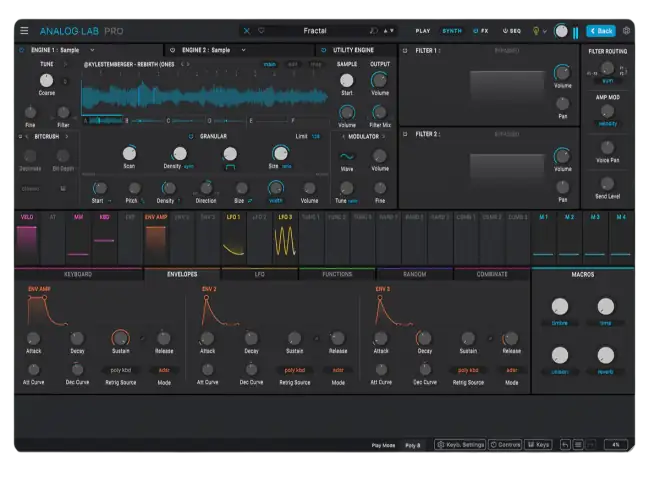Viewport: 660px width, 477px height.
Task: Open ENV 2 Mode adsr selector
Action: coord(338,370)
